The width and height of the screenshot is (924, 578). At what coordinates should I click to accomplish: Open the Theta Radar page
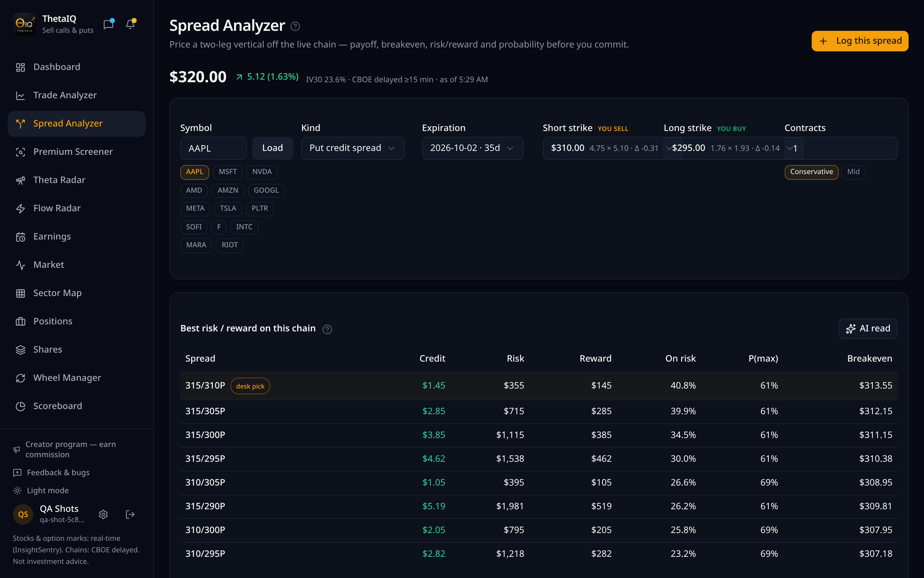pyautogui.click(x=76, y=180)
